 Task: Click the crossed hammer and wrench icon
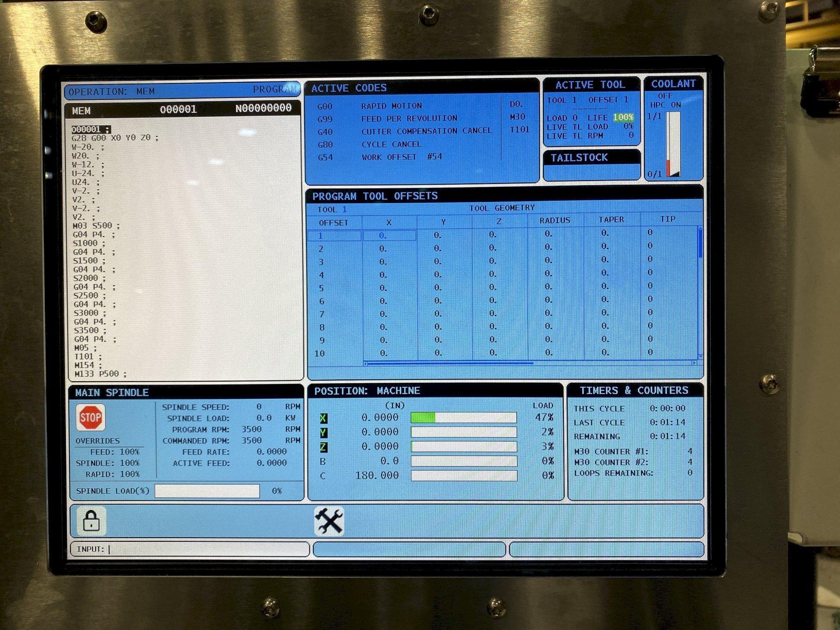point(329,521)
